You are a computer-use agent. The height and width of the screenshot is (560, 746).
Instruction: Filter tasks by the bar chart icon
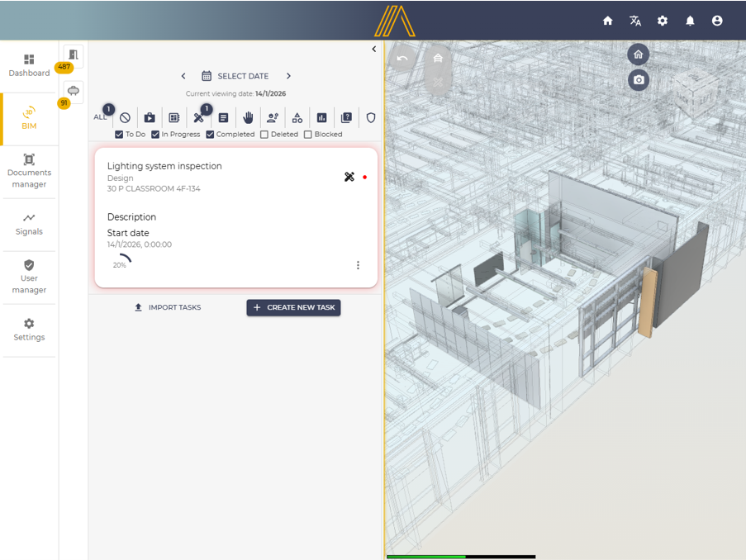[x=321, y=117]
